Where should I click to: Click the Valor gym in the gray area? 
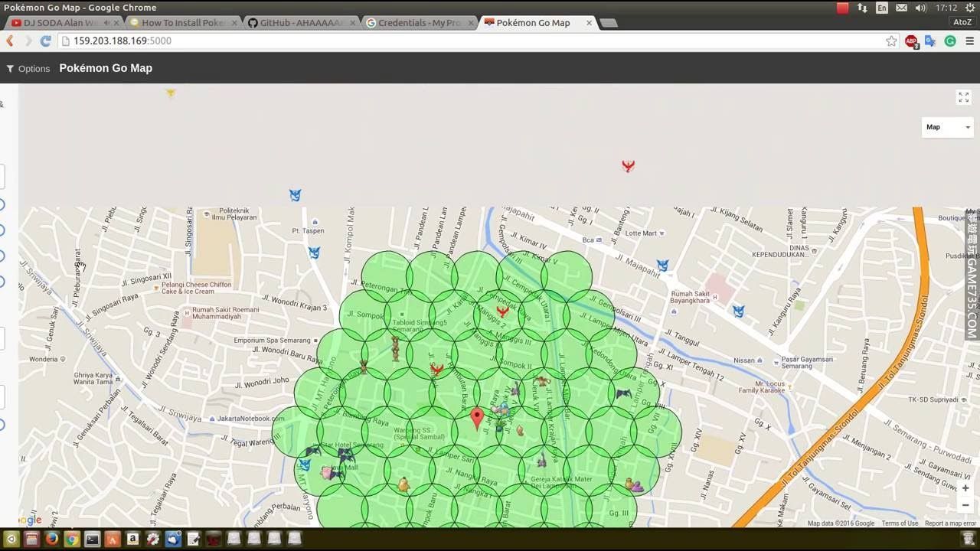(x=628, y=165)
